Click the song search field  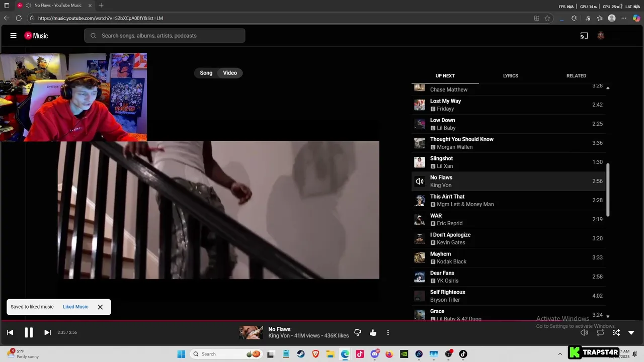pyautogui.click(x=165, y=36)
